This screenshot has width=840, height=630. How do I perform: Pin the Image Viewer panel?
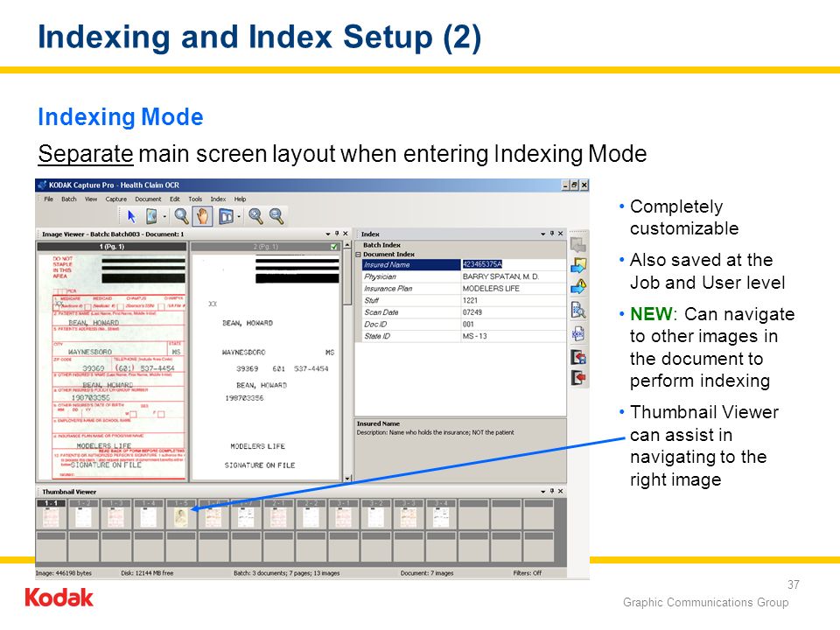(x=337, y=234)
